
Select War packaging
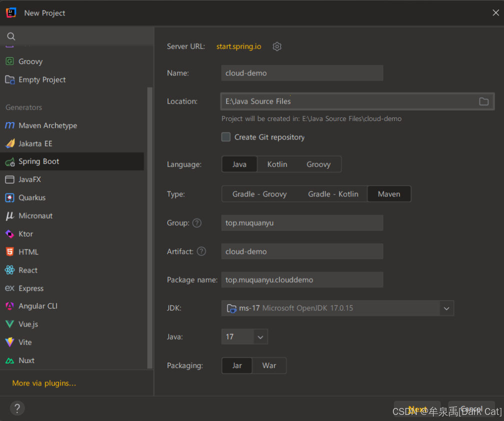pyautogui.click(x=269, y=365)
